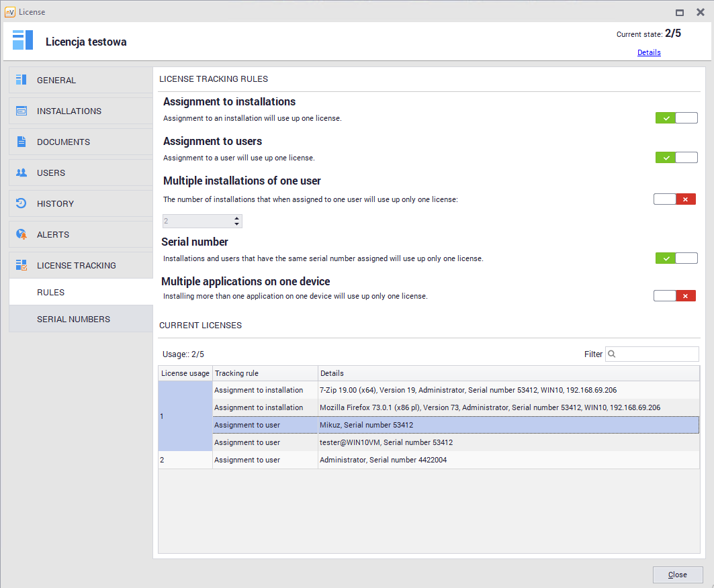Turn off Assignment to users switch

tap(676, 158)
